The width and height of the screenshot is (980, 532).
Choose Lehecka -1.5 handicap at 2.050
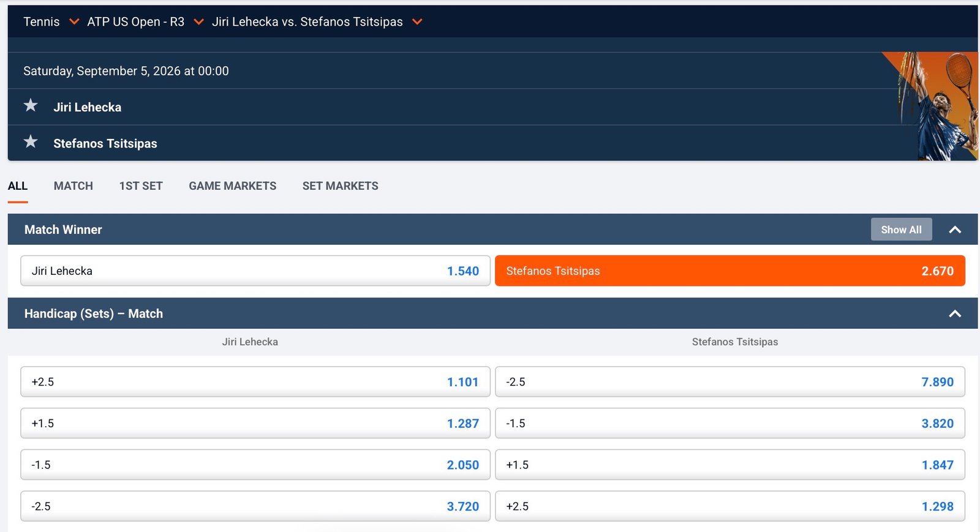255,465
